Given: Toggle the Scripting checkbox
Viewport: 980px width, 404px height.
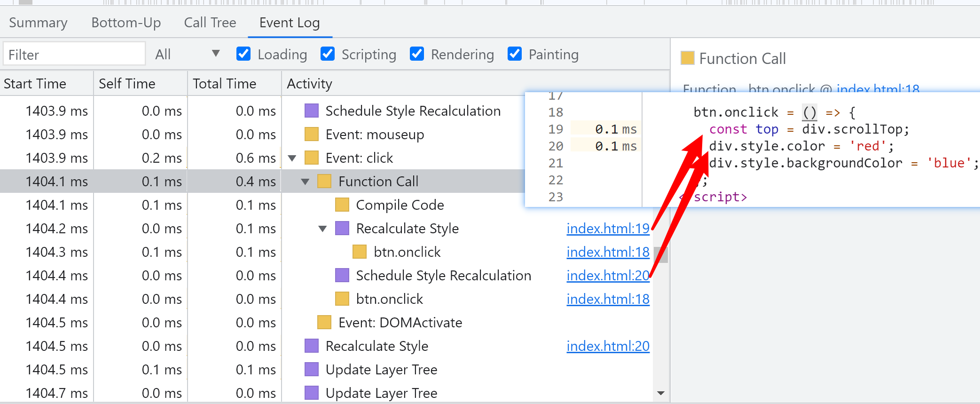Looking at the screenshot, I should click(328, 54).
